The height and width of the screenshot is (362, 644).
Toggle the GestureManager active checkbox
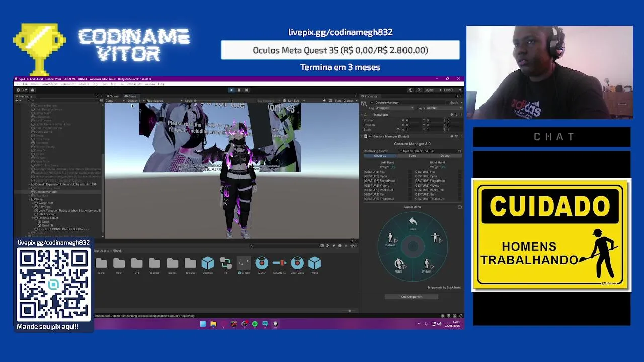[x=372, y=102]
